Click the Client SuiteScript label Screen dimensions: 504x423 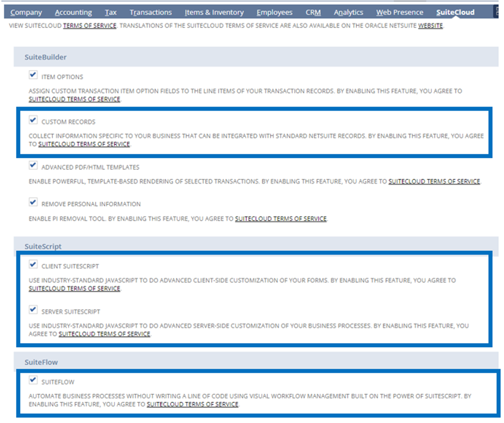(70, 266)
